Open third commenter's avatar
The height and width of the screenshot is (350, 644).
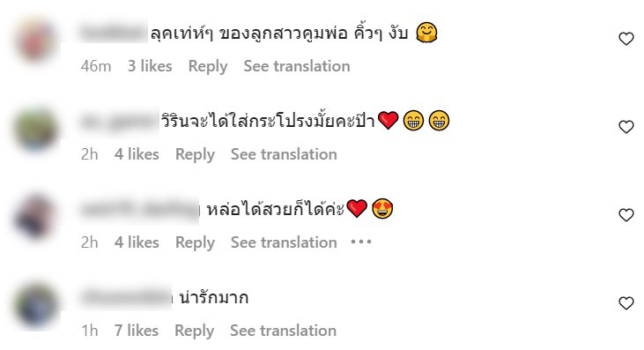[x=36, y=216]
